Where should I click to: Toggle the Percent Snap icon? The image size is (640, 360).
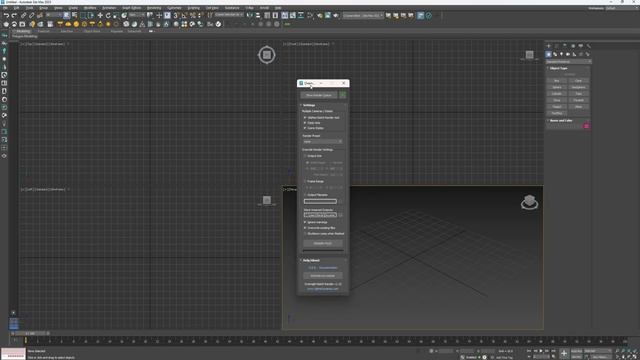192,16
